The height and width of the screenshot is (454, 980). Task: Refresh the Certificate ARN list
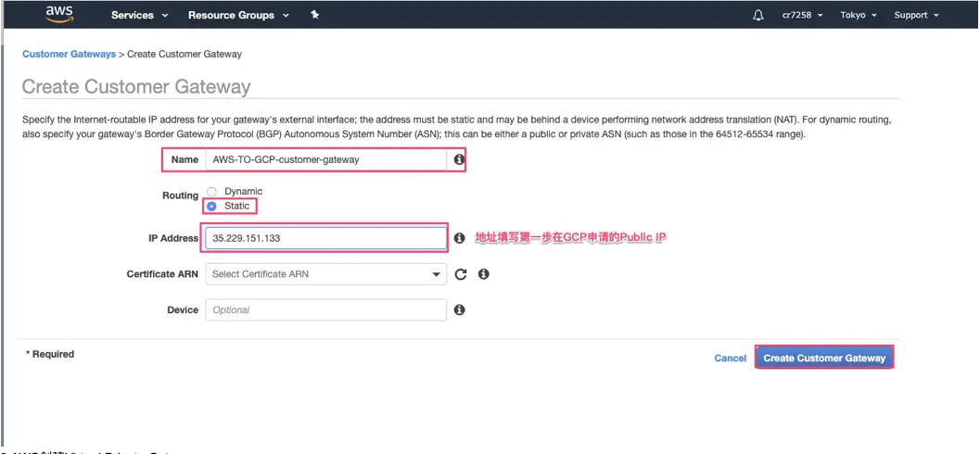tap(461, 273)
